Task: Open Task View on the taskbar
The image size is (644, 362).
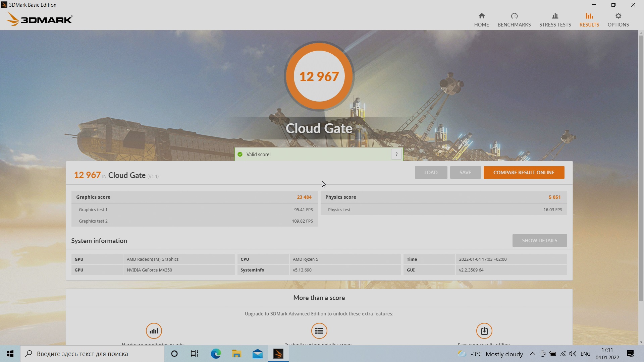Action: (x=194, y=354)
